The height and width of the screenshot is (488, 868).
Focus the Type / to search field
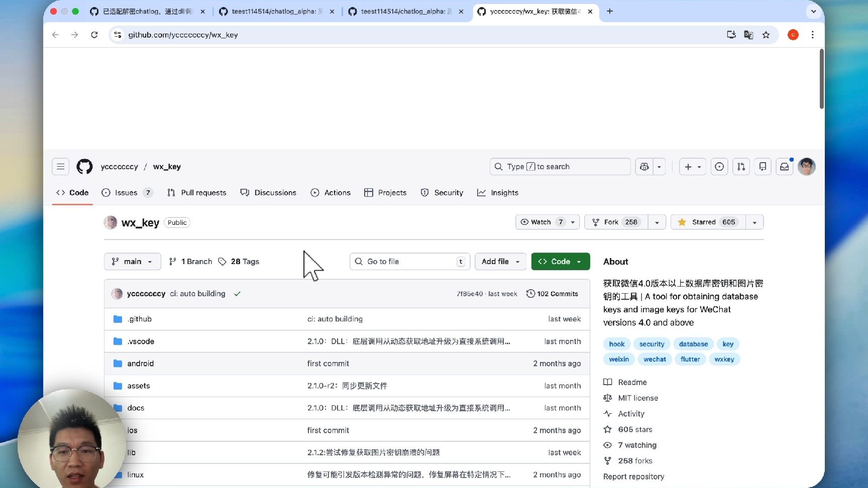560,167
